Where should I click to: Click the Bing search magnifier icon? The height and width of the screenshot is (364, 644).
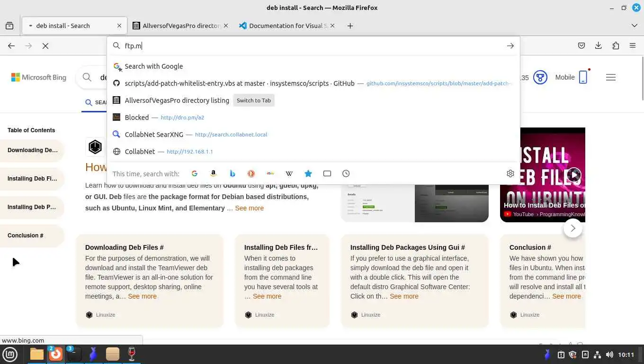point(87,77)
